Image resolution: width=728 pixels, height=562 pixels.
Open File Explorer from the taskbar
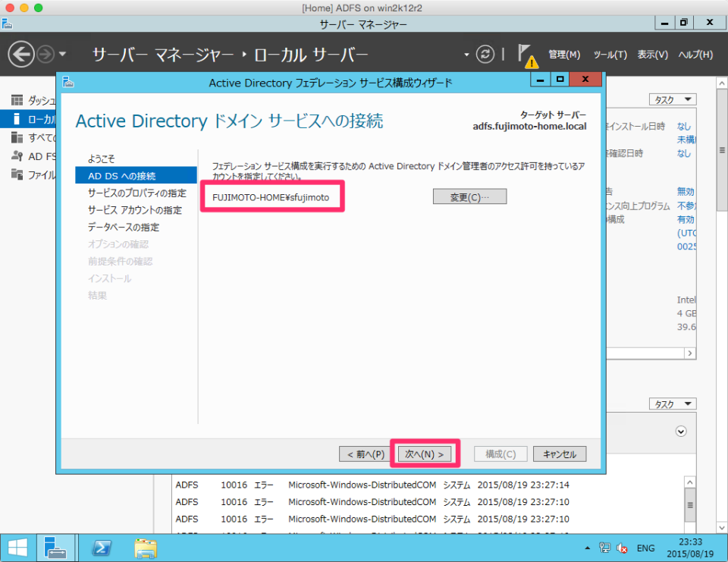(144, 548)
